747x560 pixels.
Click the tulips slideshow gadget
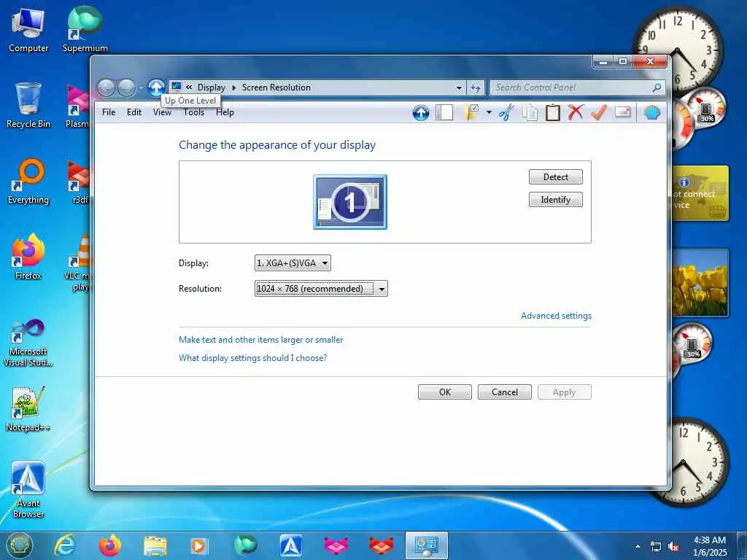point(700,283)
